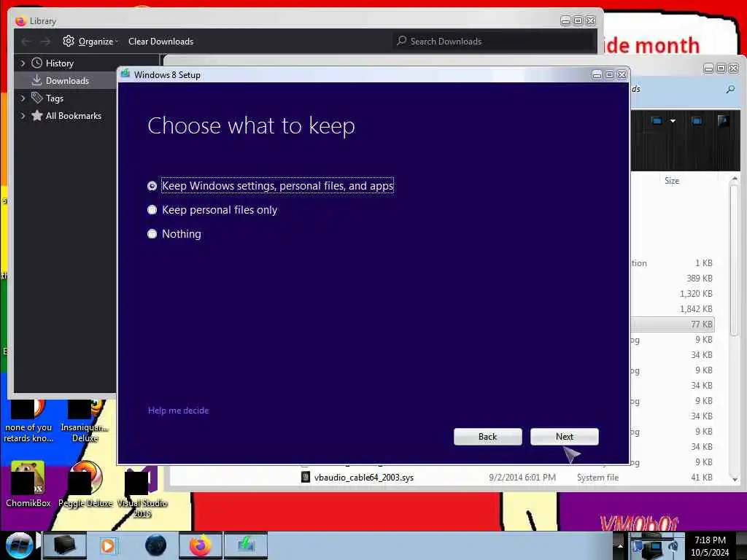Image resolution: width=747 pixels, height=560 pixels.
Task: Click the Size column header in Explorer
Action: 672,181
